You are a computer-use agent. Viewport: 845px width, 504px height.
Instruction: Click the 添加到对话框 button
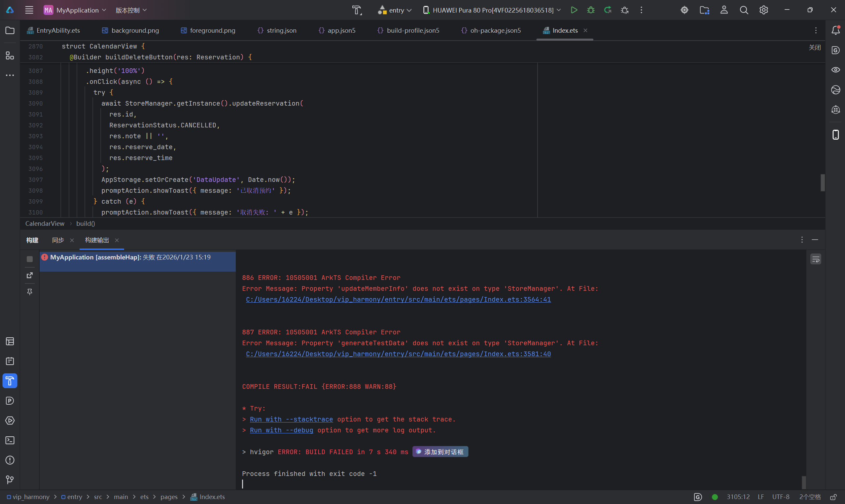440,452
